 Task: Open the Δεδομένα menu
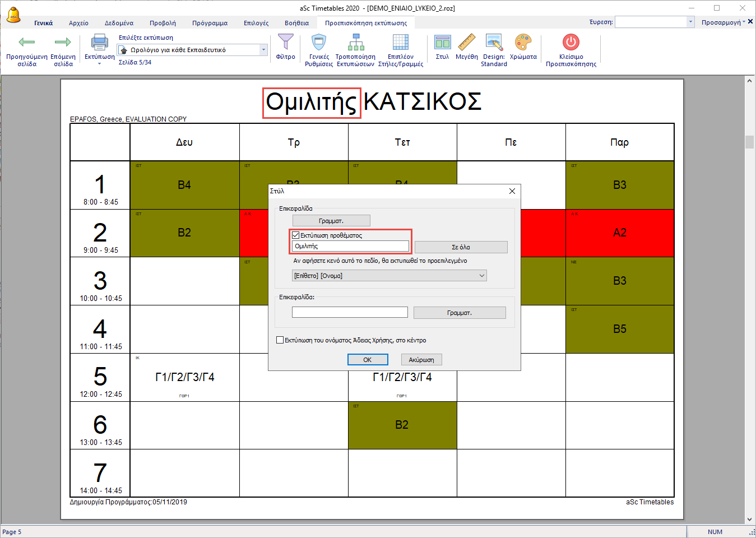(x=119, y=23)
